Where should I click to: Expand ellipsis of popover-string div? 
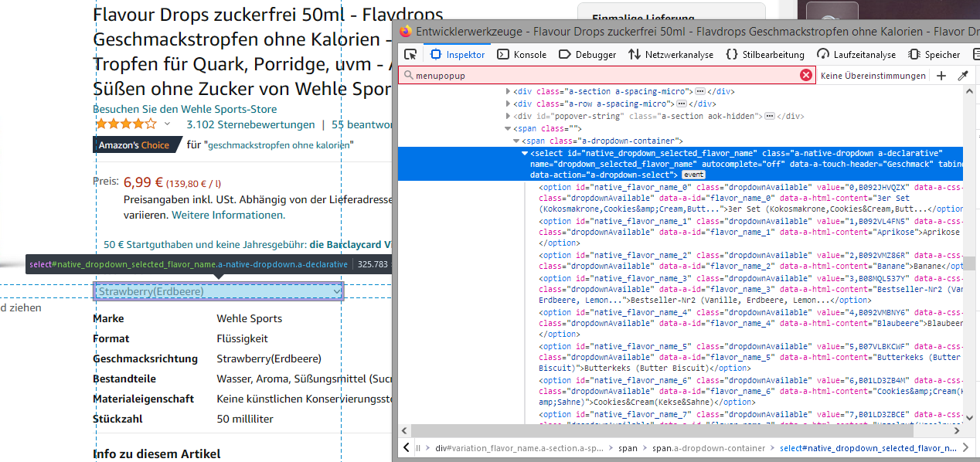tap(770, 116)
